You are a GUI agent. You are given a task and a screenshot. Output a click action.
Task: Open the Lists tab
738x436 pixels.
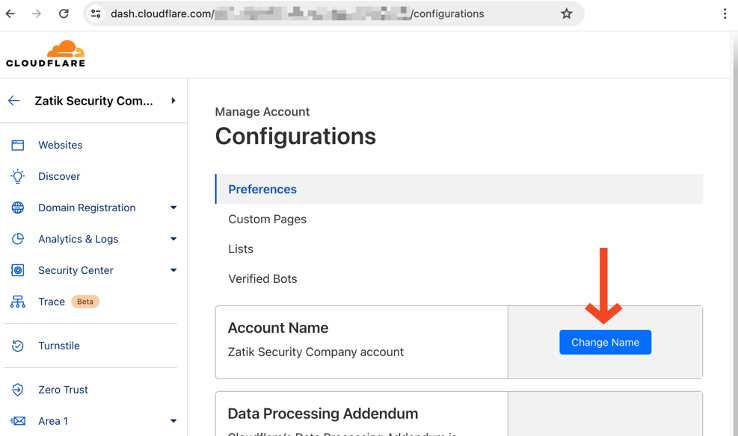coord(241,249)
